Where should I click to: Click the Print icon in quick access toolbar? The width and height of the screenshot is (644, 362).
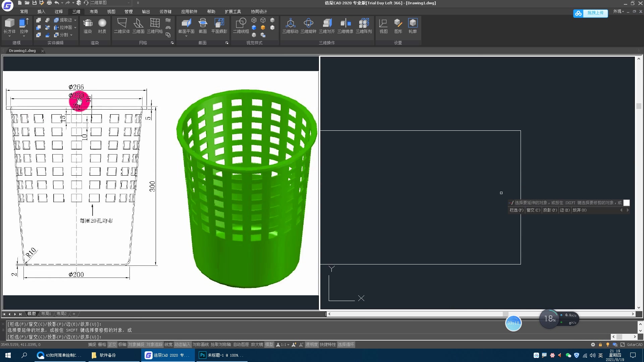[49, 3]
